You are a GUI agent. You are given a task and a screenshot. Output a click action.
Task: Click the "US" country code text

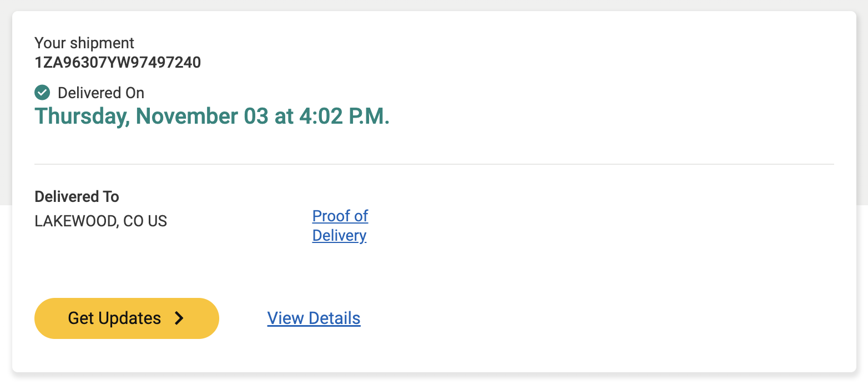(157, 221)
